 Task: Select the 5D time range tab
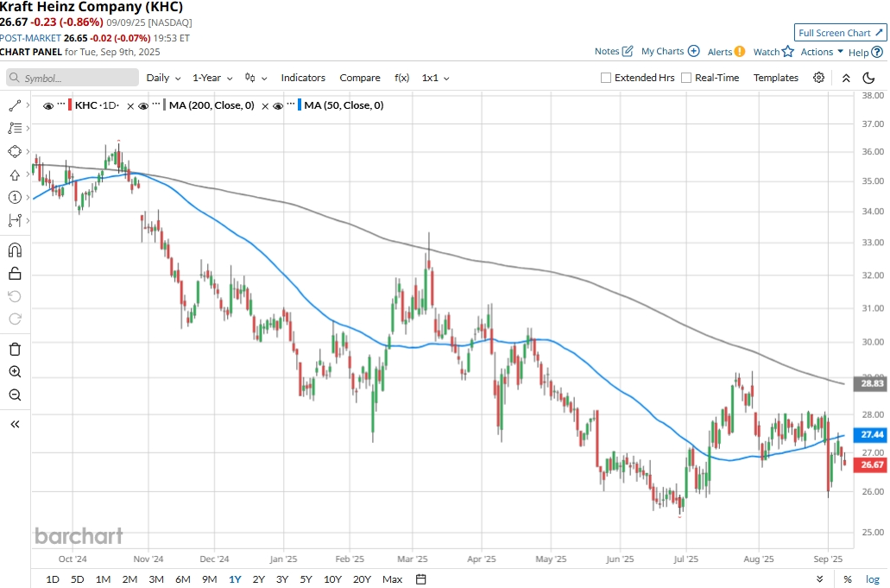click(x=77, y=579)
